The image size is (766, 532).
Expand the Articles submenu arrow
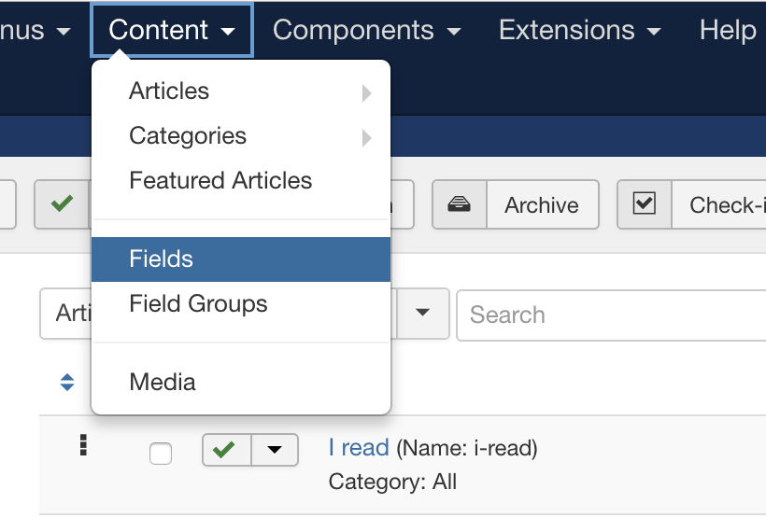click(367, 92)
